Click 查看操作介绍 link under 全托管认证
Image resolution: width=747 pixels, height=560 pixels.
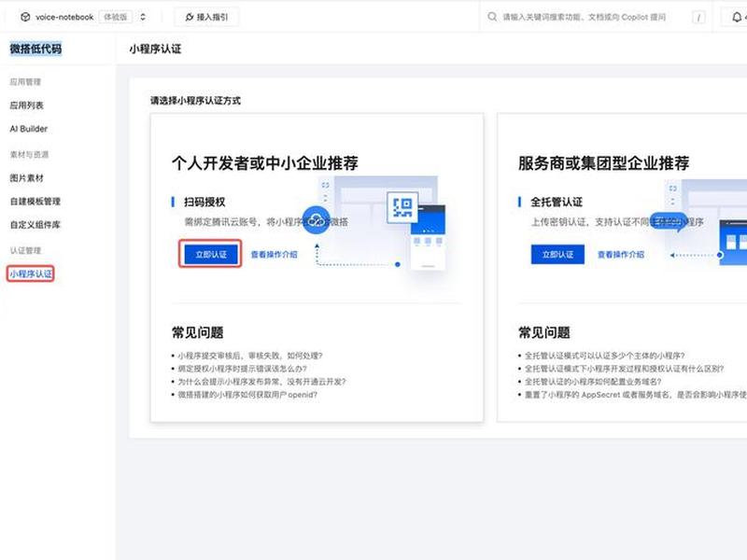coord(621,254)
